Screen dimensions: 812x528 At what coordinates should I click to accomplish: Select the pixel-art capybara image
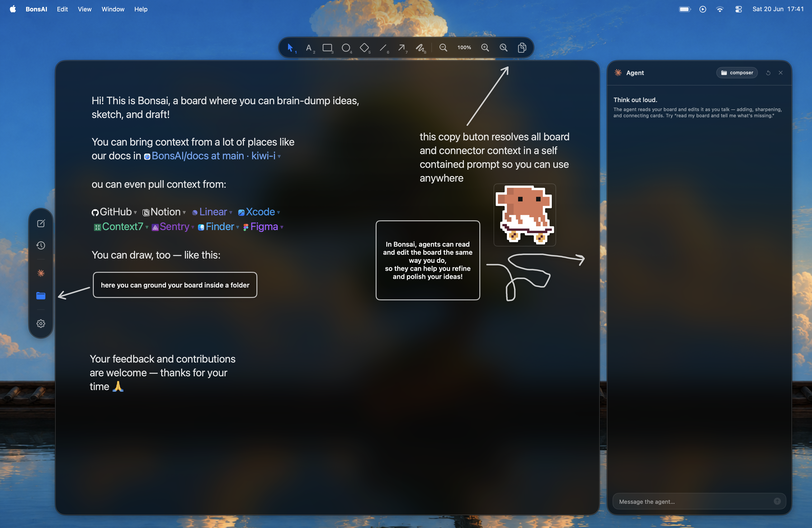(x=525, y=215)
